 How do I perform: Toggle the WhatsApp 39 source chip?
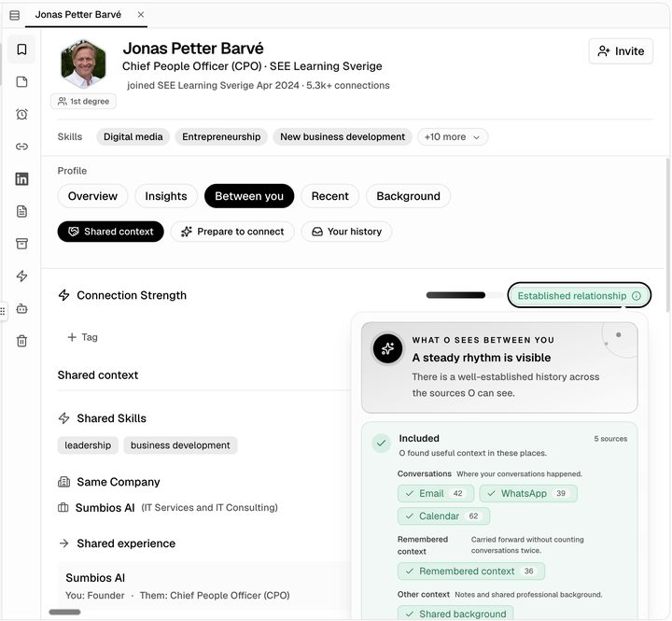point(528,494)
